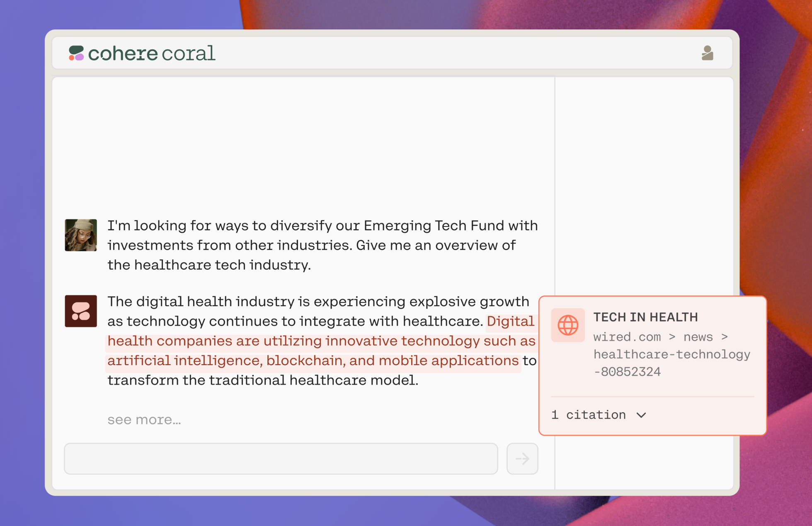Click "transform the traditional healthcare model" text

(262, 380)
